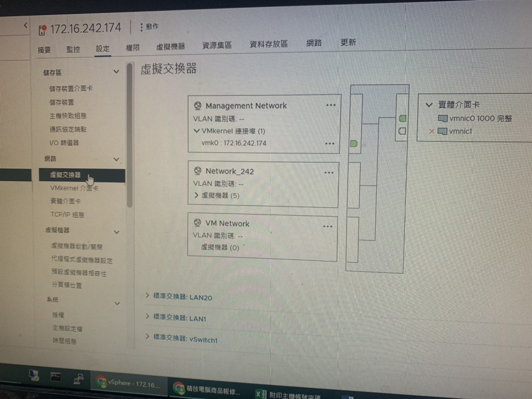Collapse the left navigator arrow
The width and height of the screenshot is (532, 399).
(x=25, y=25)
